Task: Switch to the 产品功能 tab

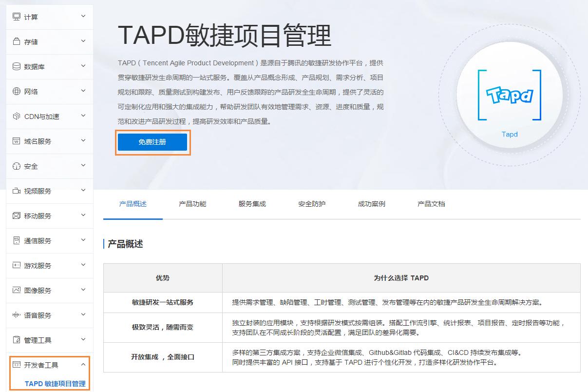Action: tap(192, 204)
